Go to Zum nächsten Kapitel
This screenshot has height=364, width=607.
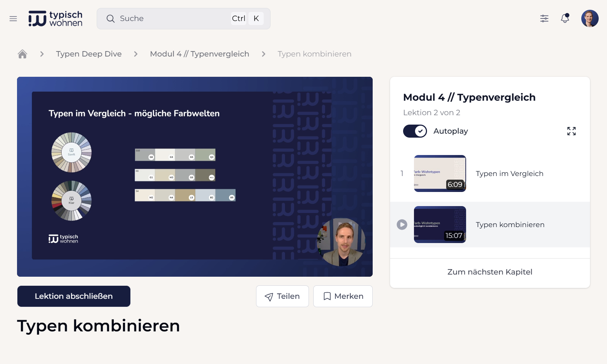pos(490,272)
